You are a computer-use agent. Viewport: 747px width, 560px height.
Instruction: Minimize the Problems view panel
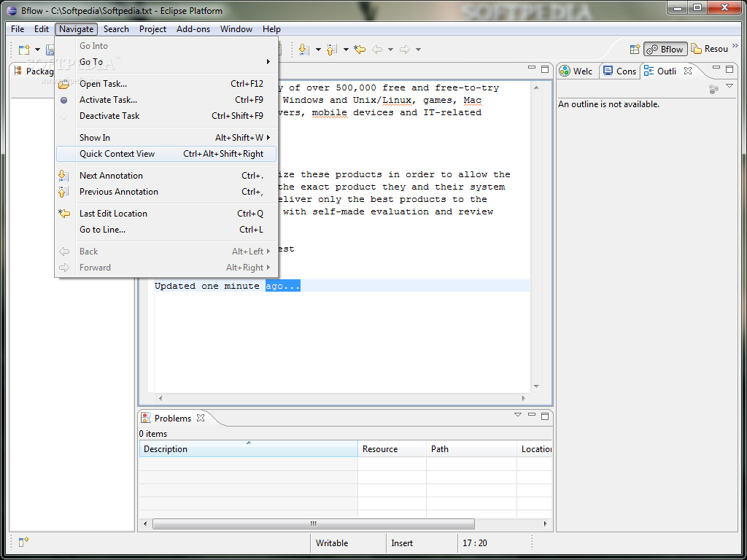pyautogui.click(x=532, y=415)
